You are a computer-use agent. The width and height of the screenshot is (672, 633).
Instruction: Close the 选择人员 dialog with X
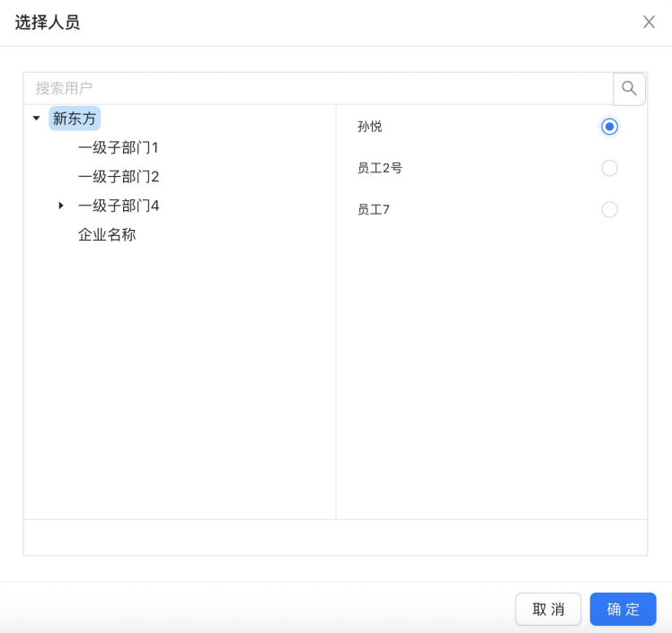tap(649, 22)
